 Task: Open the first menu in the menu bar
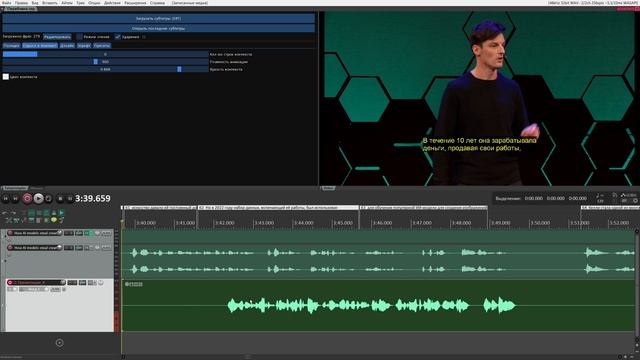point(7,3)
